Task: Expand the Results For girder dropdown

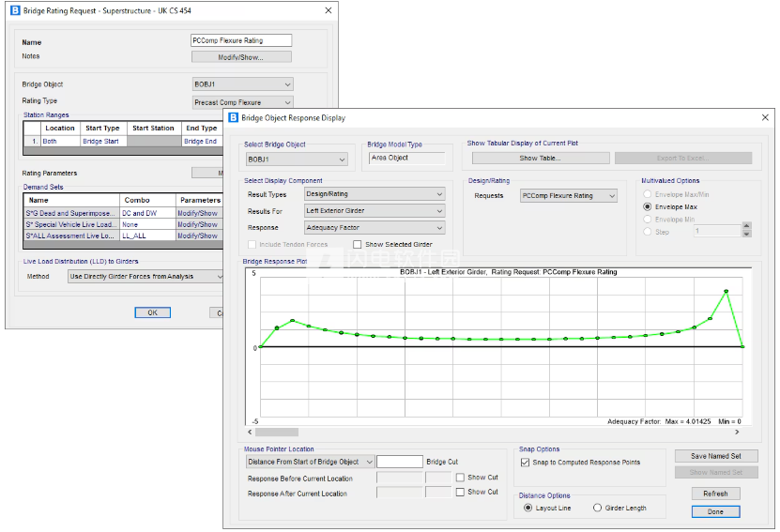Action: pos(374,211)
